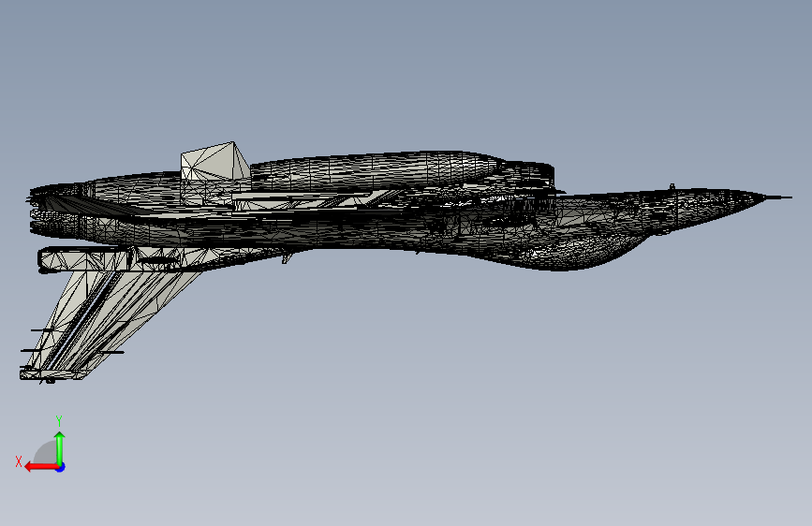Click the green Y axis arrow
Viewport: 812px width, 526px height.
[x=60, y=449]
